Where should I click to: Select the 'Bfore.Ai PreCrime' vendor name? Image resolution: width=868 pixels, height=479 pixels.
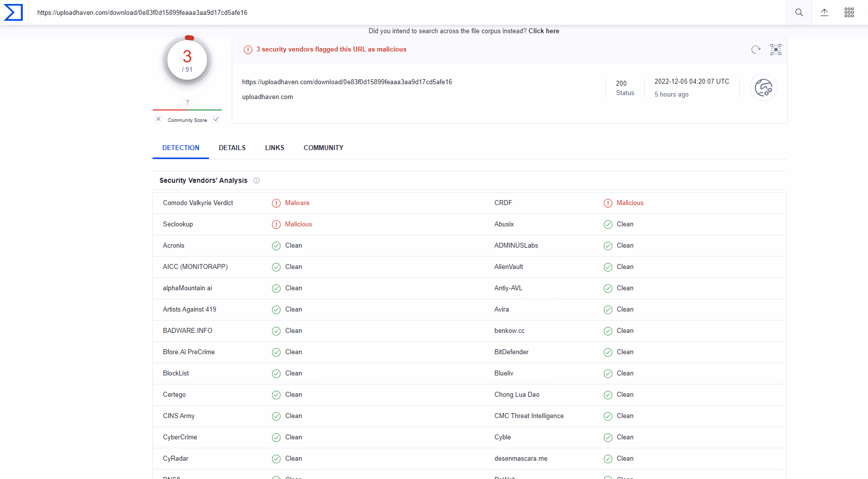click(x=189, y=352)
